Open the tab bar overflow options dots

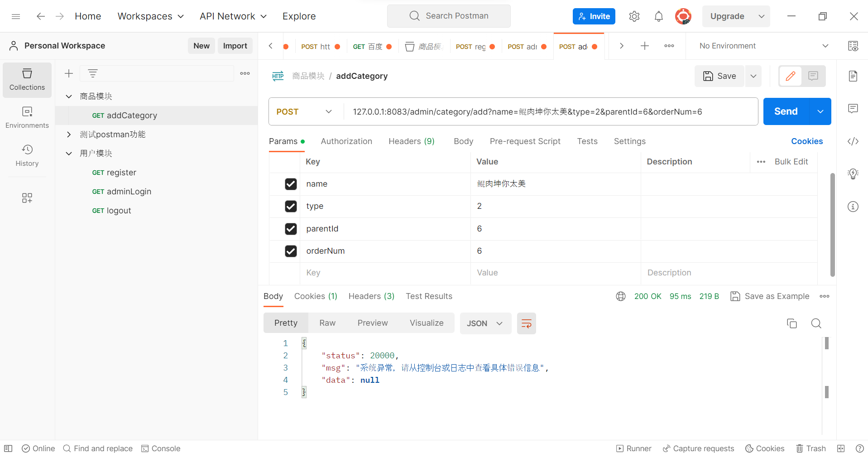pos(669,46)
